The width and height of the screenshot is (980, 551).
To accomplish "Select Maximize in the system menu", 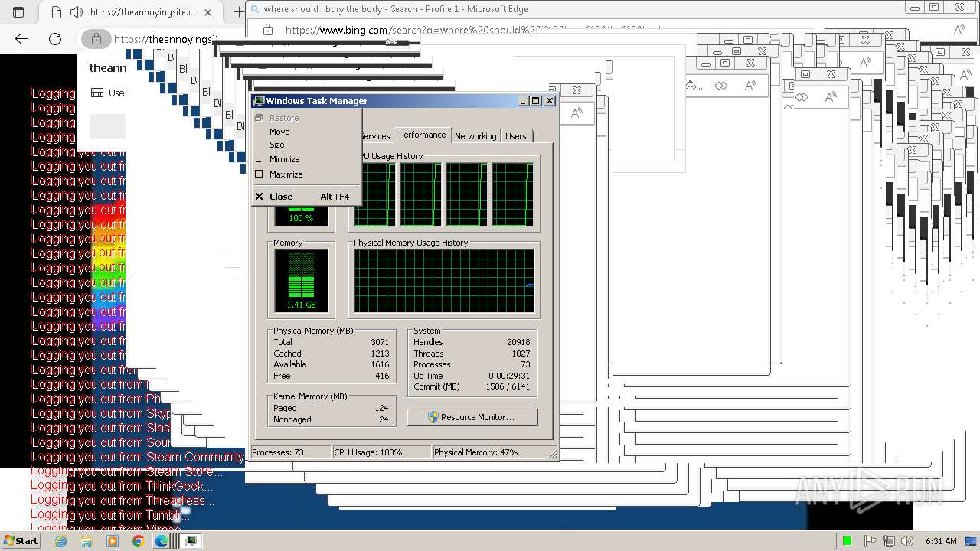I will coord(306,174).
